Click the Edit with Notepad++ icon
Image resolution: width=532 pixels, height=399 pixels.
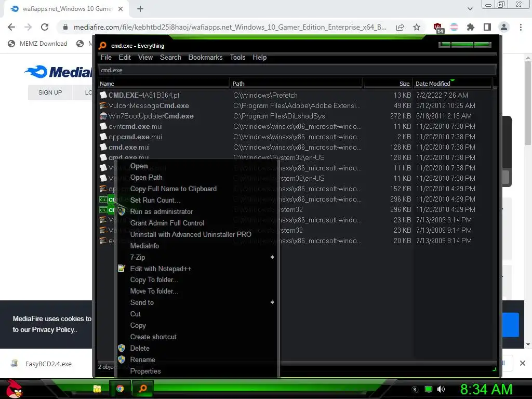122,269
